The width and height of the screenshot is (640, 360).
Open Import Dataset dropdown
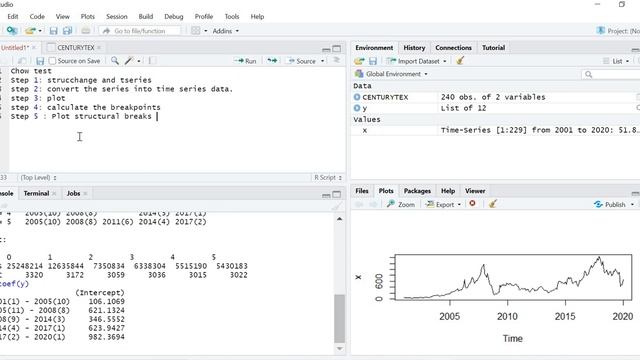click(416, 61)
